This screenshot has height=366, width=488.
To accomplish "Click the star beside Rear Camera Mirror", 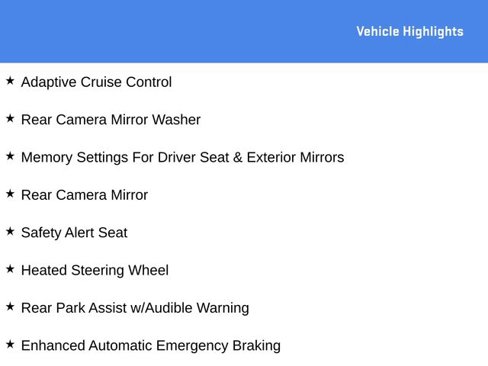I will 10,194.
